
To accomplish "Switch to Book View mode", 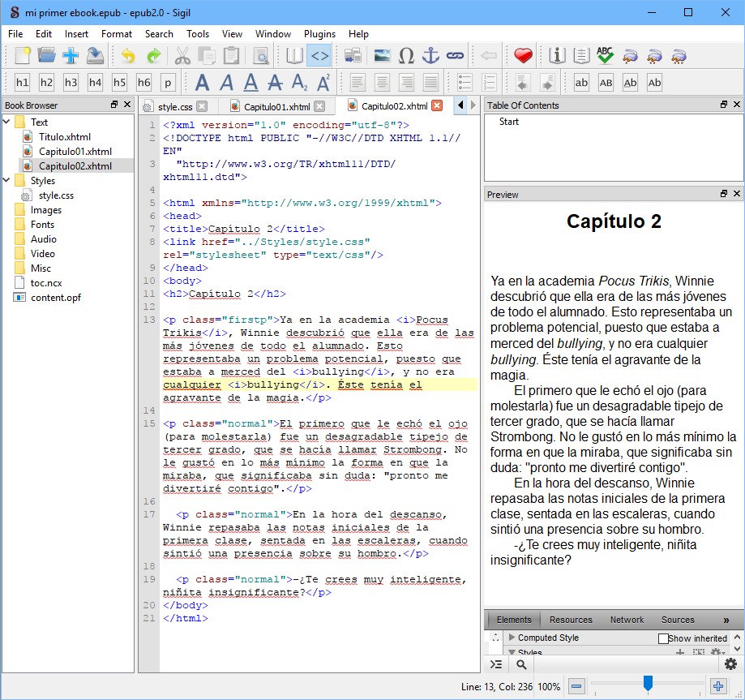I will (x=295, y=56).
